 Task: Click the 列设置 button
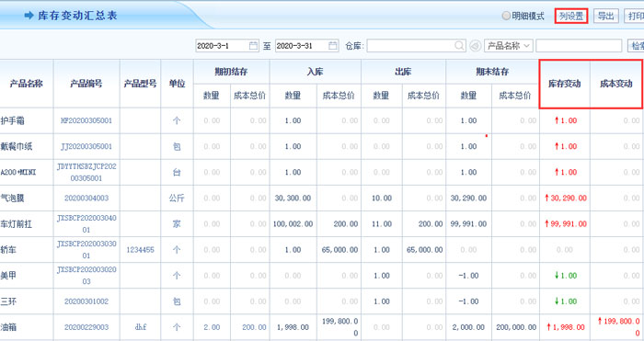(571, 16)
